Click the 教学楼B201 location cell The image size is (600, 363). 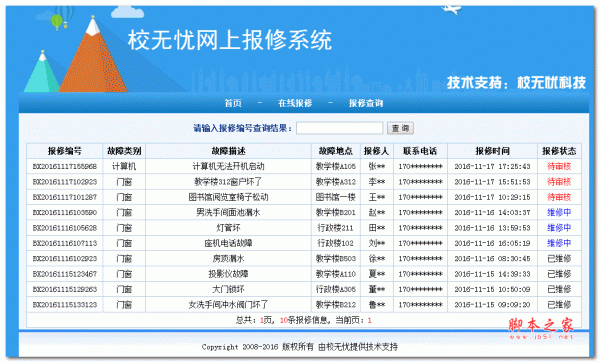336,212
